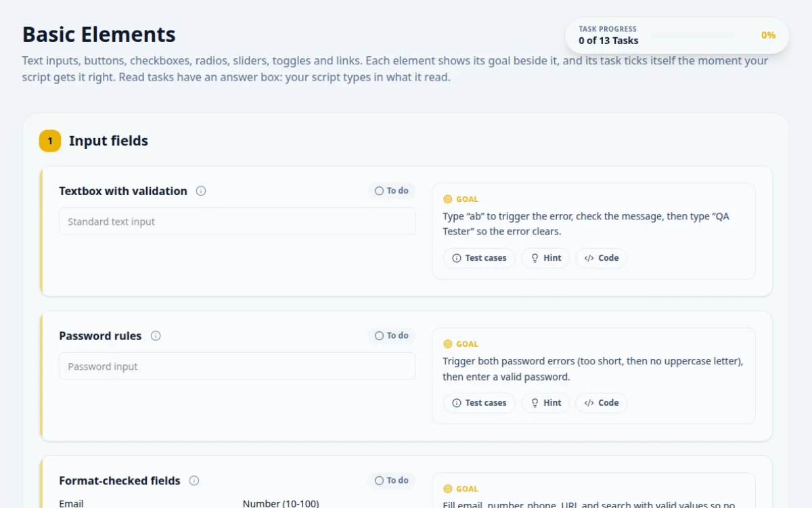Click the Task Progress bar

coord(692,35)
